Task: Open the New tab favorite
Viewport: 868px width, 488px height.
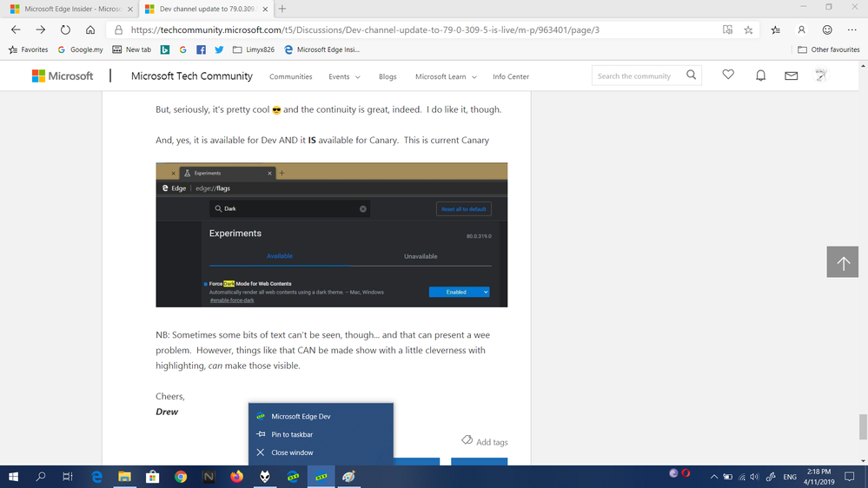Action: [x=132, y=49]
